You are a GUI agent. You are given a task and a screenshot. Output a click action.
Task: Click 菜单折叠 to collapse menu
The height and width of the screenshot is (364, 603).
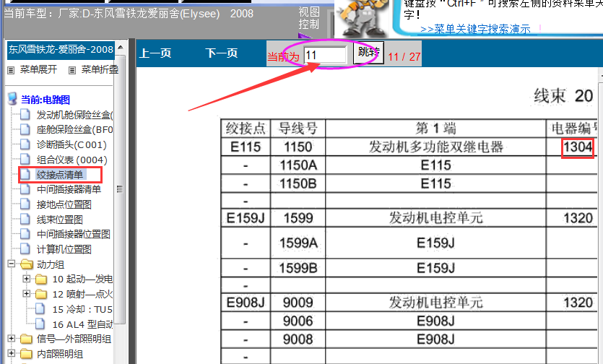[x=100, y=69]
